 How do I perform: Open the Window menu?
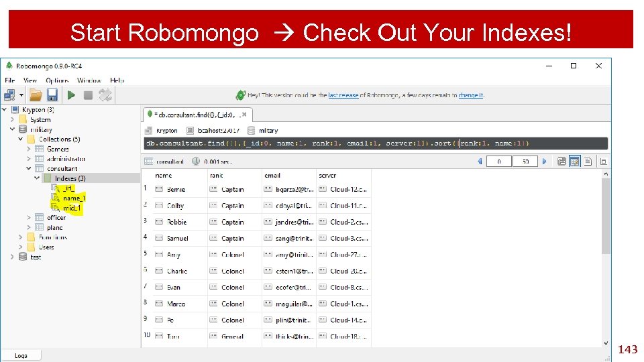pos(89,80)
